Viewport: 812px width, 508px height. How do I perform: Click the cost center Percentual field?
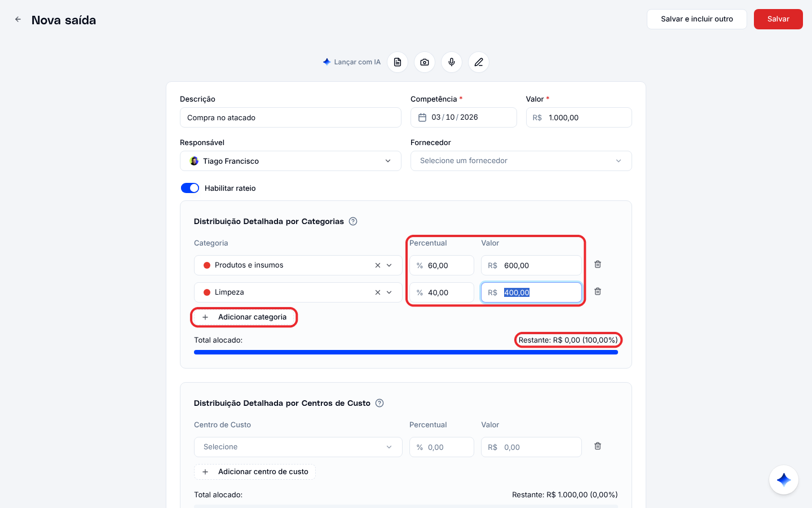(x=442, y=447)
